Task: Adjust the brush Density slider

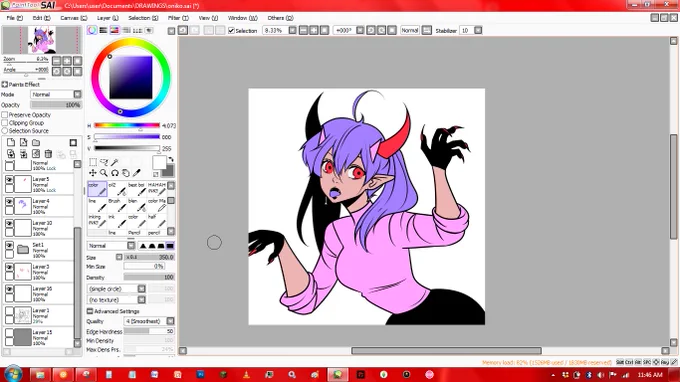Action: (x=149, y=277)
